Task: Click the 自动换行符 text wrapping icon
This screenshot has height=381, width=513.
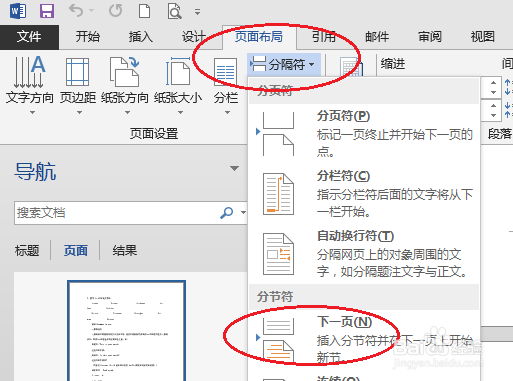Action: (x=278, y=254)
